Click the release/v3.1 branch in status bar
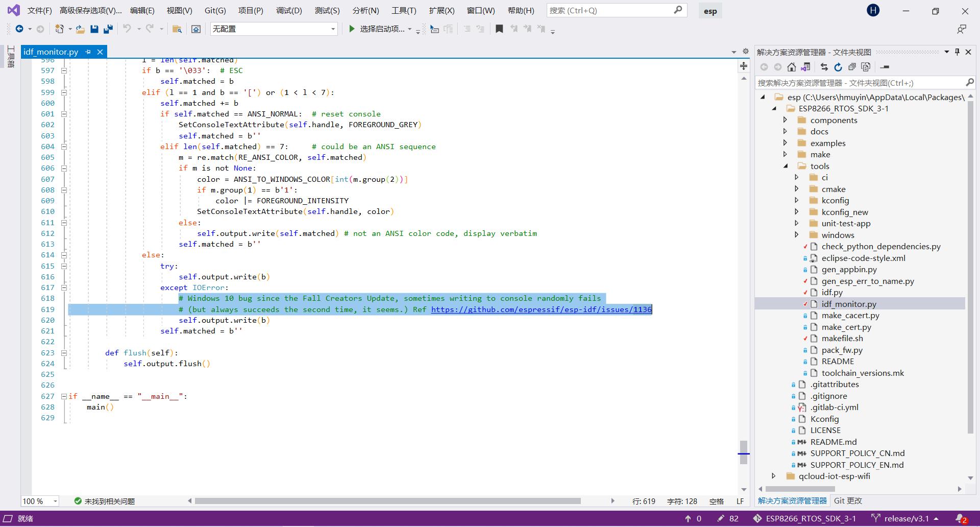 906,518
